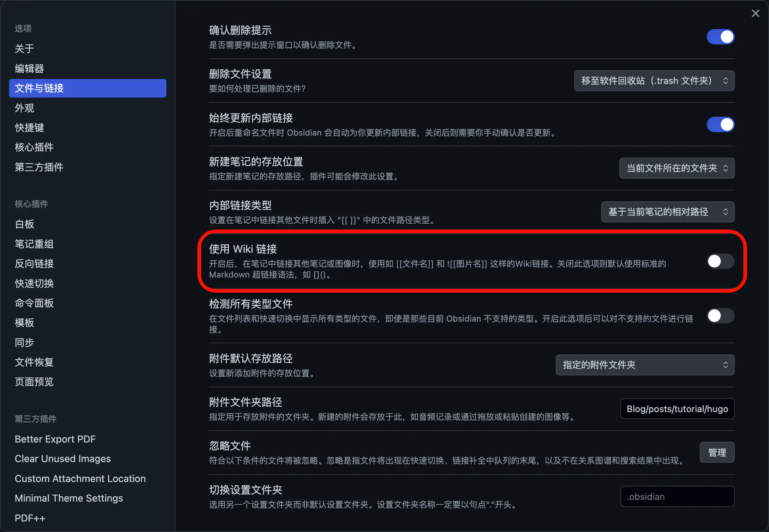Viewport: 769px width, 532px height.
Task: Open the 反向链接 core plugin settings
Action: pos(34,264)
